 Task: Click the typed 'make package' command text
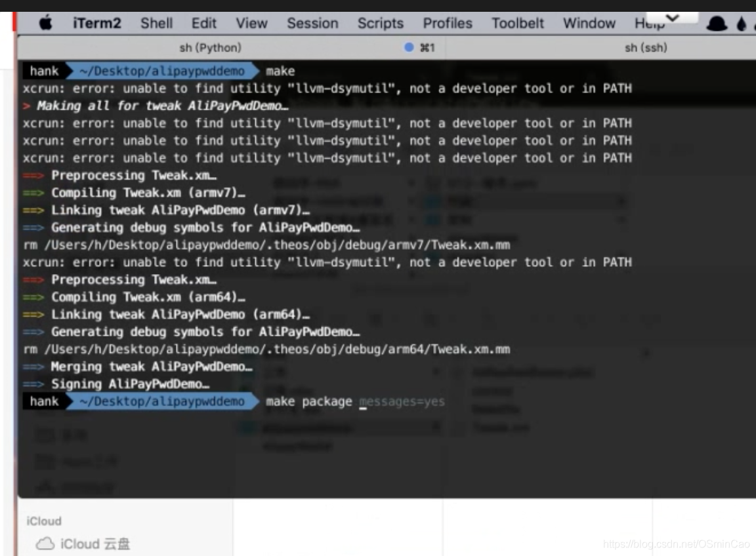308,402
